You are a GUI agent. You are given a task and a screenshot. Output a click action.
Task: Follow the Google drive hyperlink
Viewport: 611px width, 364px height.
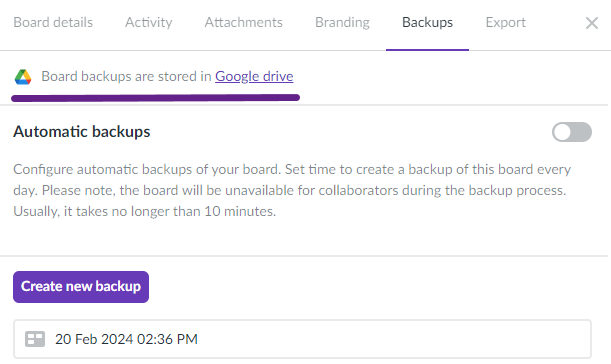pos(254,76)
